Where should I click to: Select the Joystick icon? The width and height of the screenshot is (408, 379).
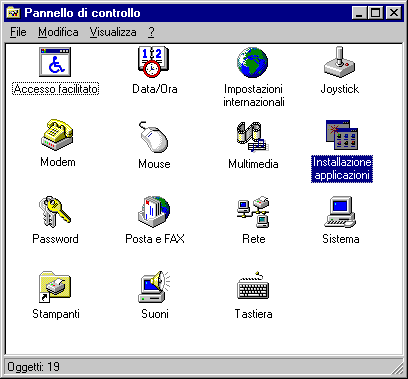339,62
